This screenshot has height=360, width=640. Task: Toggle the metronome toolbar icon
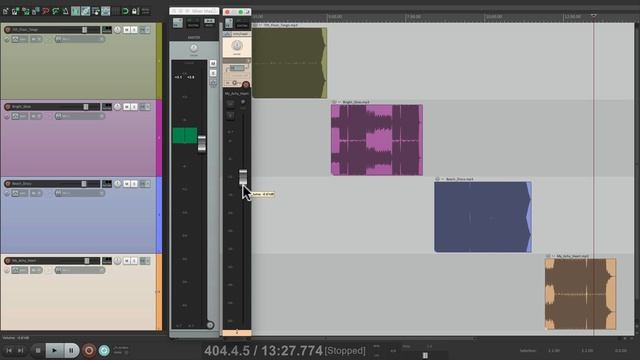65,11
